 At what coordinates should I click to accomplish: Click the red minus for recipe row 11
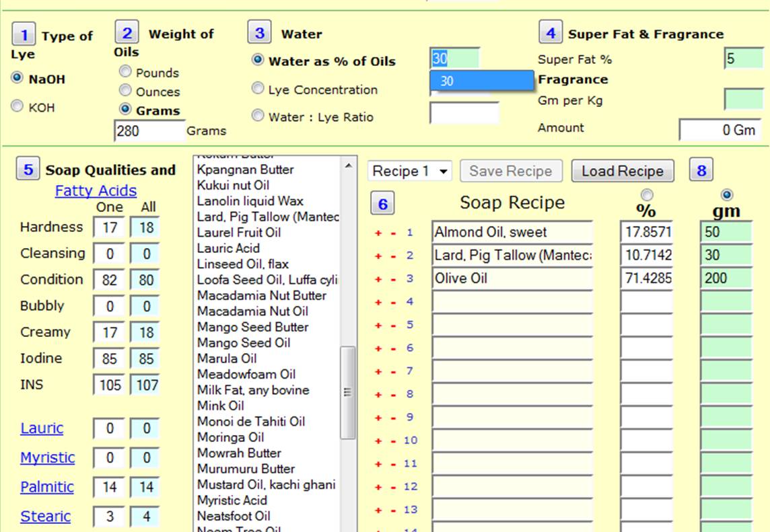tap(393, 464)
